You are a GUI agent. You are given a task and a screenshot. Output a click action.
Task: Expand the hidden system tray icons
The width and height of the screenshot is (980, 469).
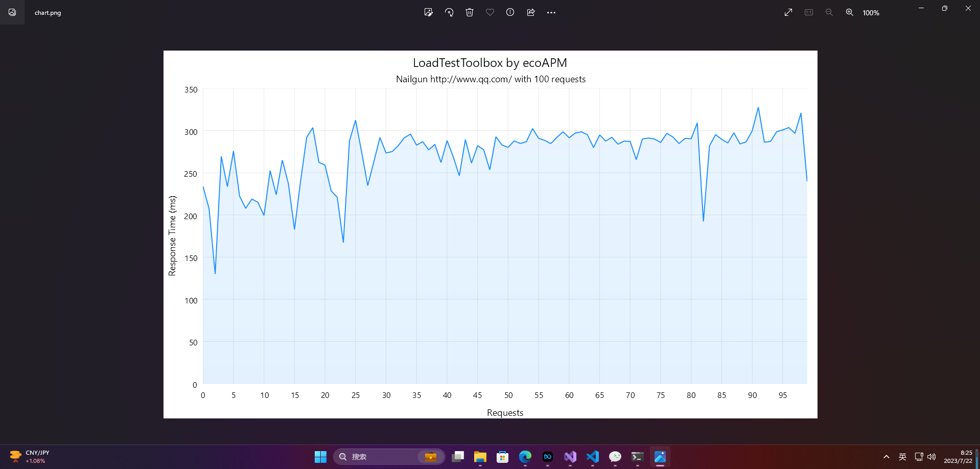coord(886,457)
